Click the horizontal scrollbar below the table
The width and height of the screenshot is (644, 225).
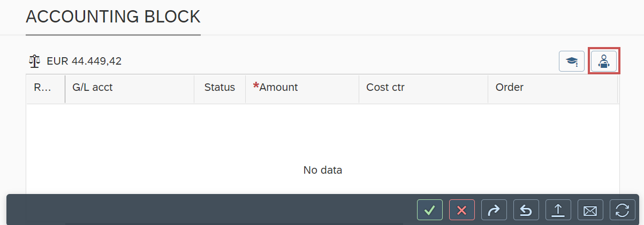234,223
